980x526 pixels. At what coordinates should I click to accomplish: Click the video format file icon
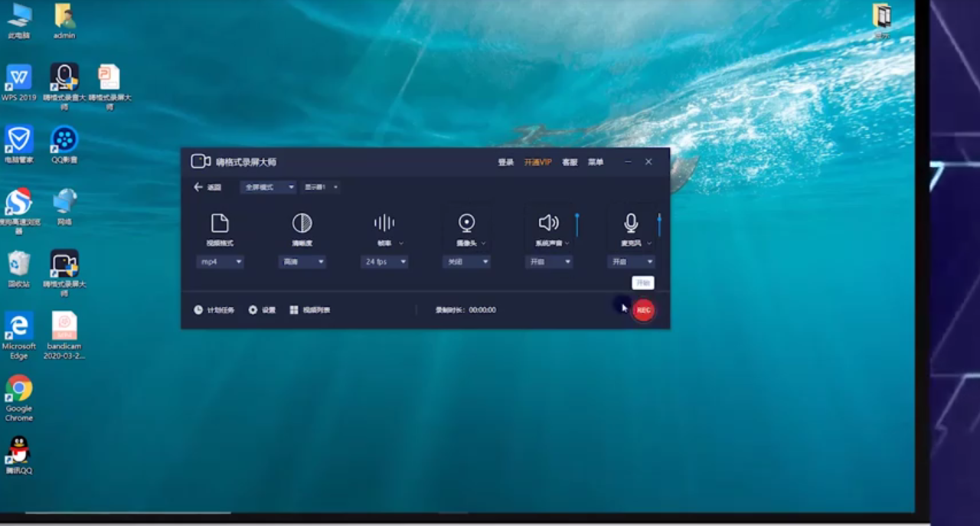pyautogui.click(x=220, y=223)
